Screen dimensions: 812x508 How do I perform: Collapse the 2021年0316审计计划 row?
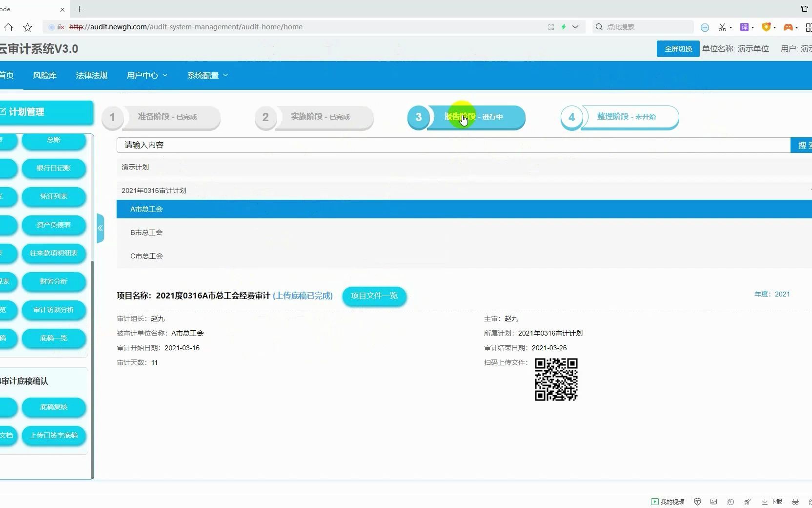464,190
